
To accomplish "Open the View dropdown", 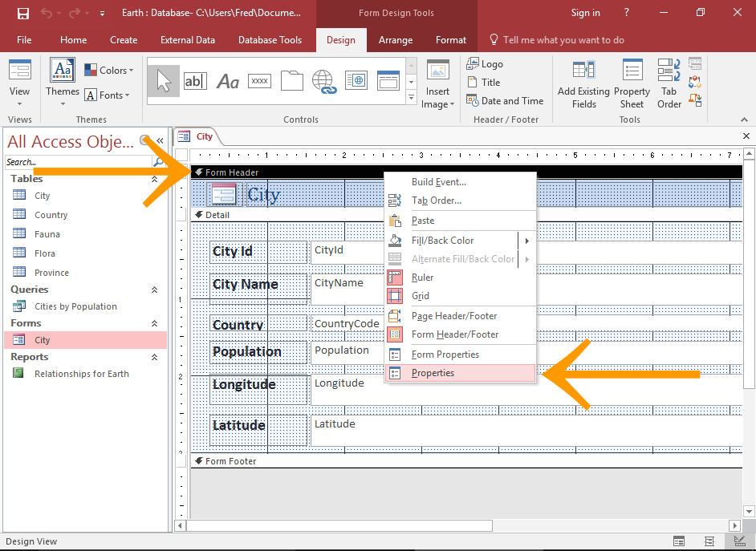I will (18, 83).
